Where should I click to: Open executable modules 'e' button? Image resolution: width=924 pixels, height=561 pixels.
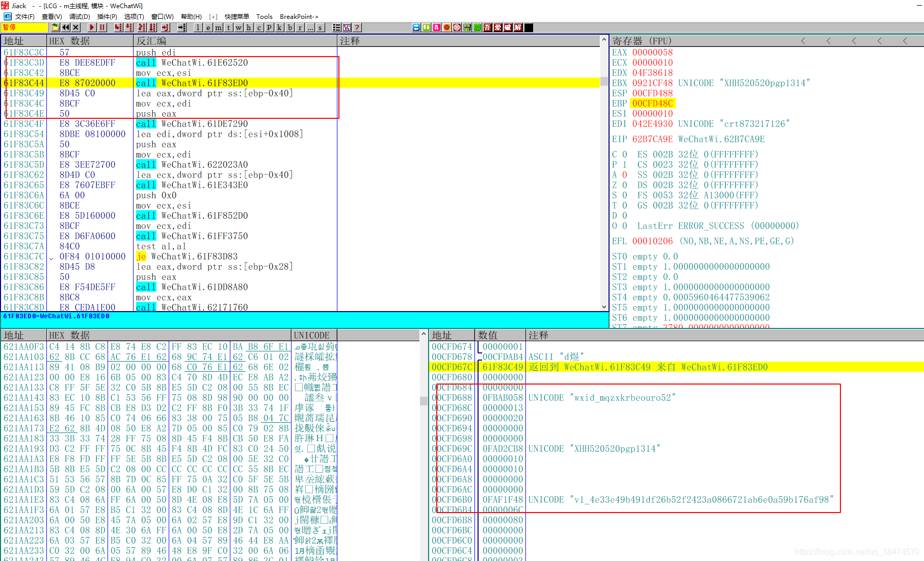coord(208,28)
